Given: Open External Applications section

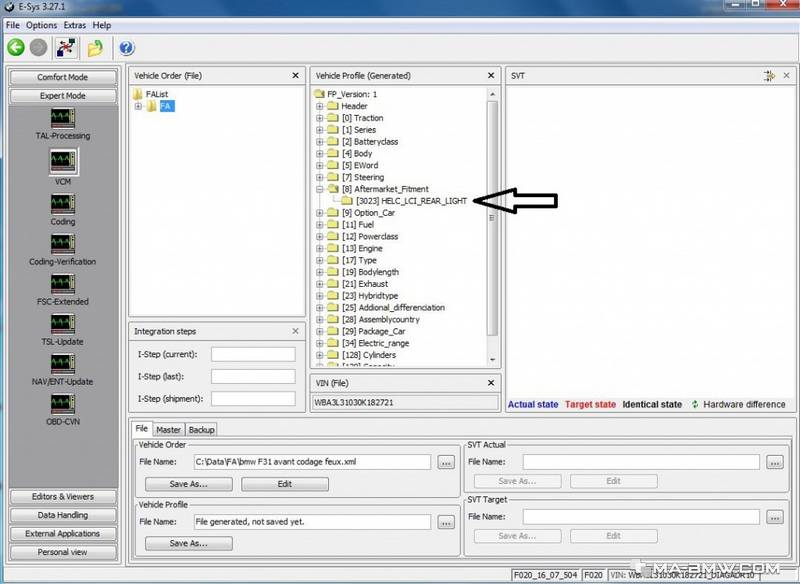Looking at the screenshot, I should 63,534.
